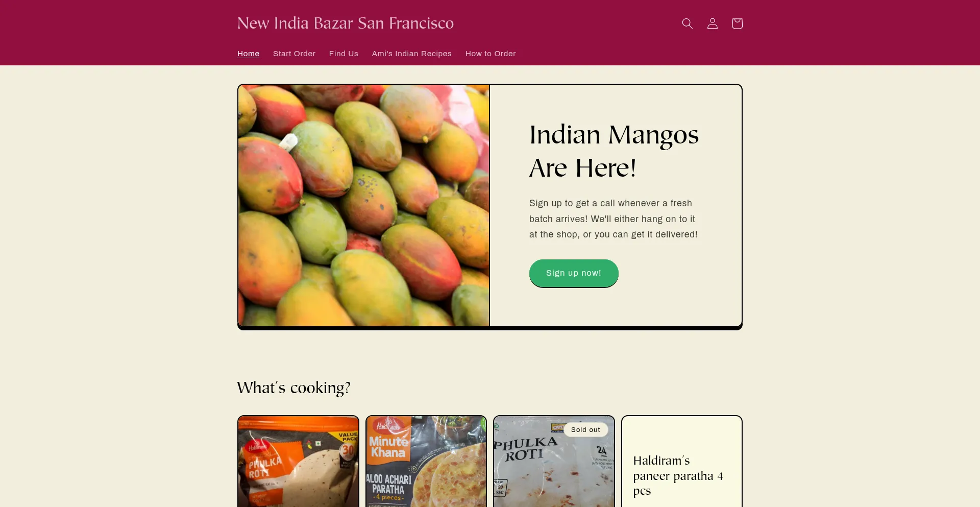
Task: Click the Indian Mangos Are Here! heading
Action: [x=614, y=151]
